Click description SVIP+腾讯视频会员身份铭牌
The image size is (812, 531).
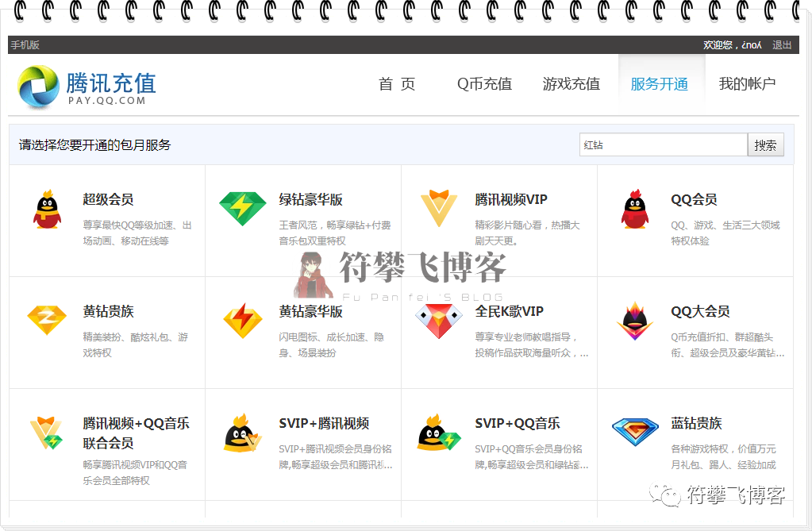tap(336, 457)
